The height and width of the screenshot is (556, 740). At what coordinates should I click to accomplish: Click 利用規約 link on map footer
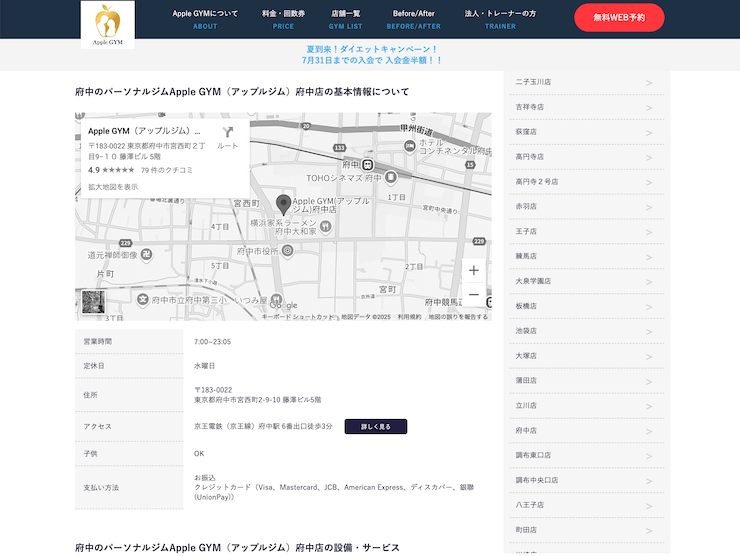click(409, 317)
